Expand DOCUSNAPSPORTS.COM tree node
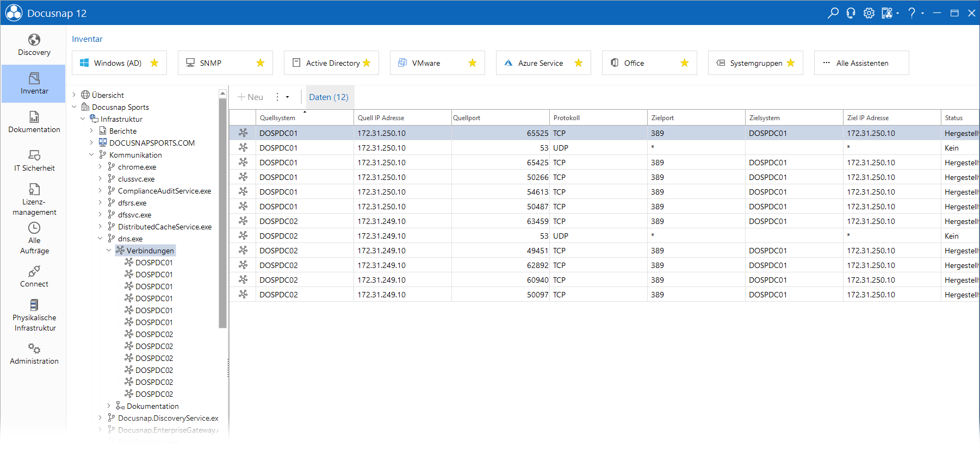 [x=92, y=143]
